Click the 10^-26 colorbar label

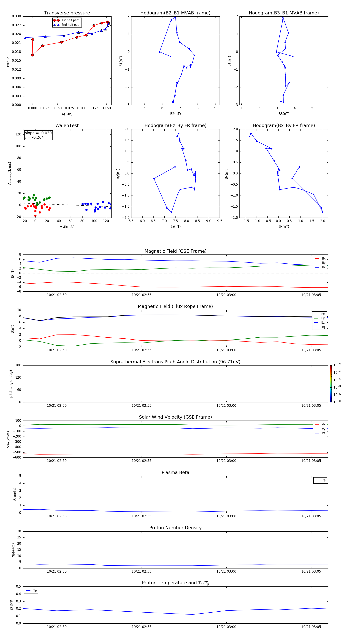337,365
